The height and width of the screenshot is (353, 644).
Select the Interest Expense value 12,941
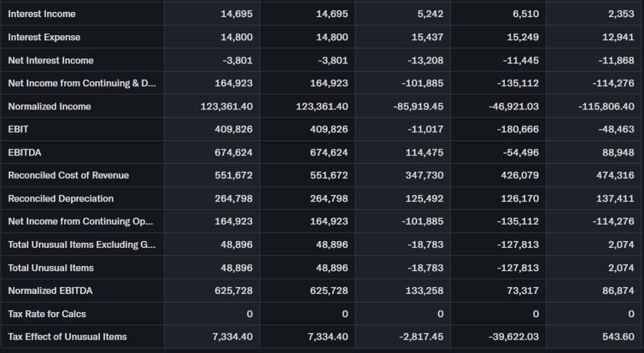point(621,37)
